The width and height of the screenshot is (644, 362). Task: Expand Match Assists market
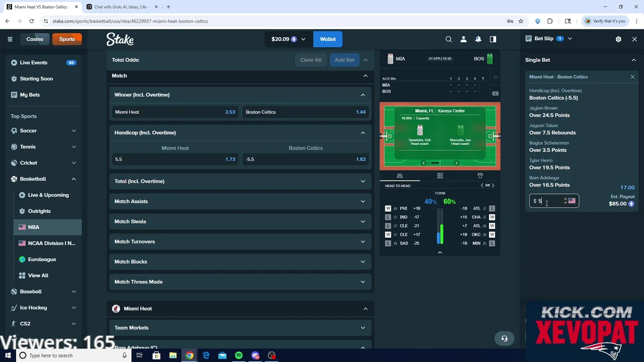pos(240,201)
